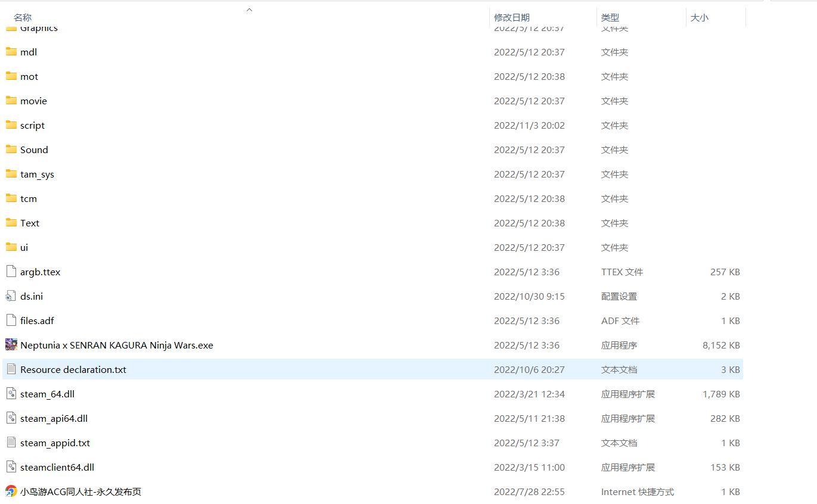
Task: Click the Resource declaration.txt document icon
Action: (x=11, y=369)
